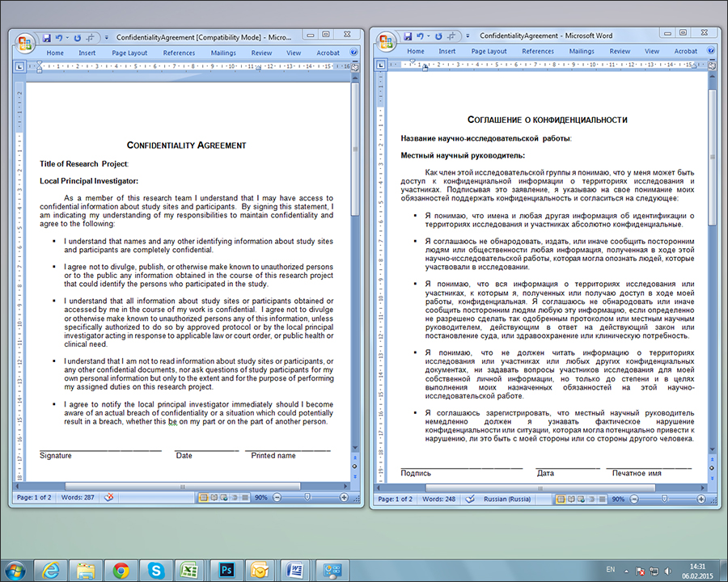This screenshot has height=582, width=728.
Task: Toggle Print Layout view in English document
Action: pos(203,498)
